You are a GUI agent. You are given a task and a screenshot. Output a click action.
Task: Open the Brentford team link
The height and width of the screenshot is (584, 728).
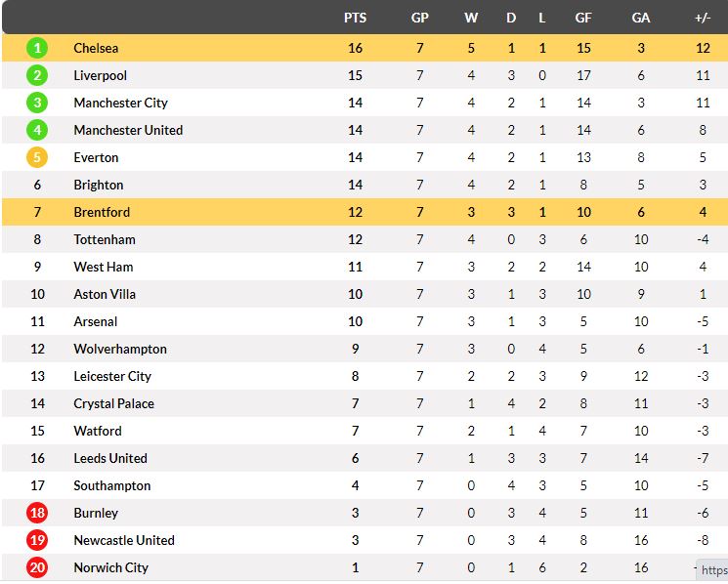[102, 212]
